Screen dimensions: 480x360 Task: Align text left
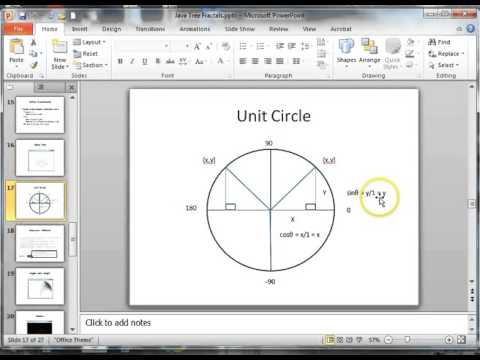[x=243, y=61]
